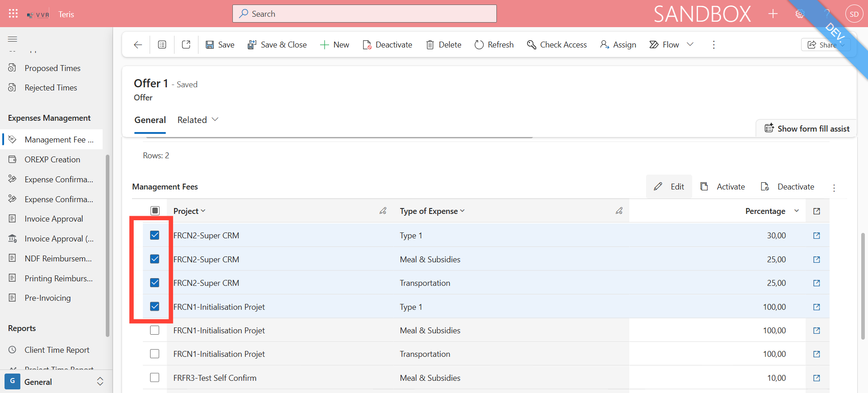Click sidebar vertical scrollbar
The width and height of the screenshot is (868, 393).
pos(108,246)
